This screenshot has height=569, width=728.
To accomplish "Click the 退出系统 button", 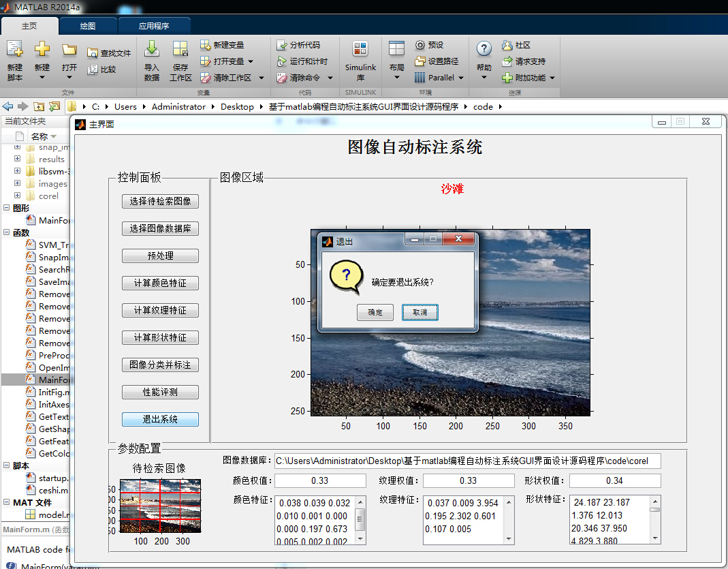I will [x=160, y=420].
